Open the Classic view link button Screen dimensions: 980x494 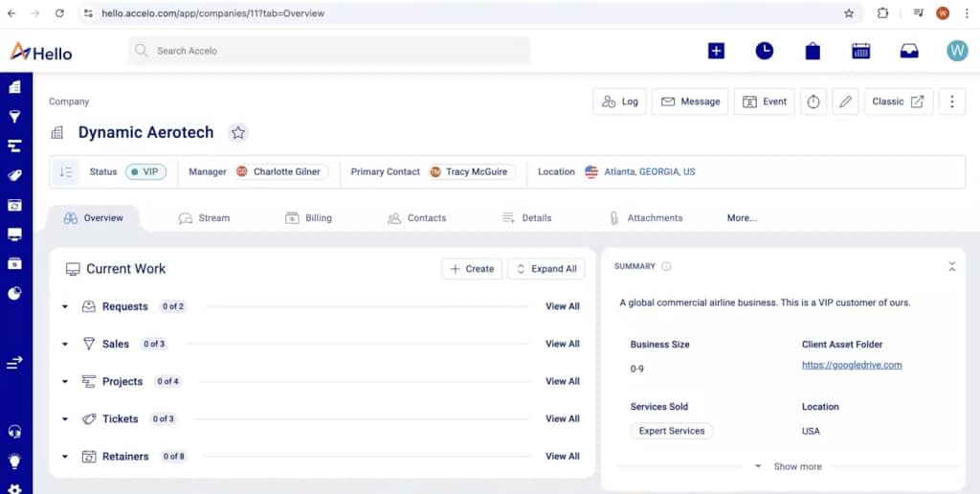(898, 101)
